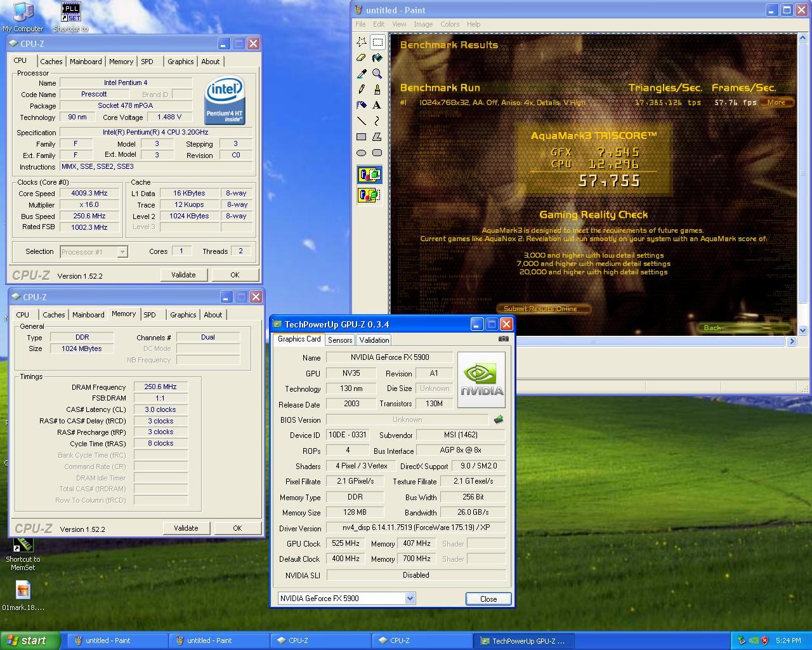Image resolution: width=812 pixels, height=650 pixels.
Task: Choose transparent selection mode option in Paint
Action: coord(369,194)
